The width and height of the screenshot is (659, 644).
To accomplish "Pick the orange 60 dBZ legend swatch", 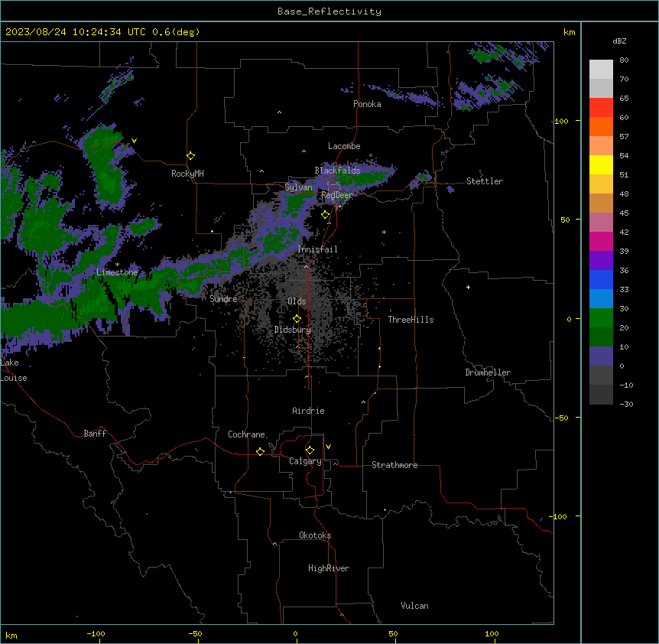I will click(x=601, y=126).
